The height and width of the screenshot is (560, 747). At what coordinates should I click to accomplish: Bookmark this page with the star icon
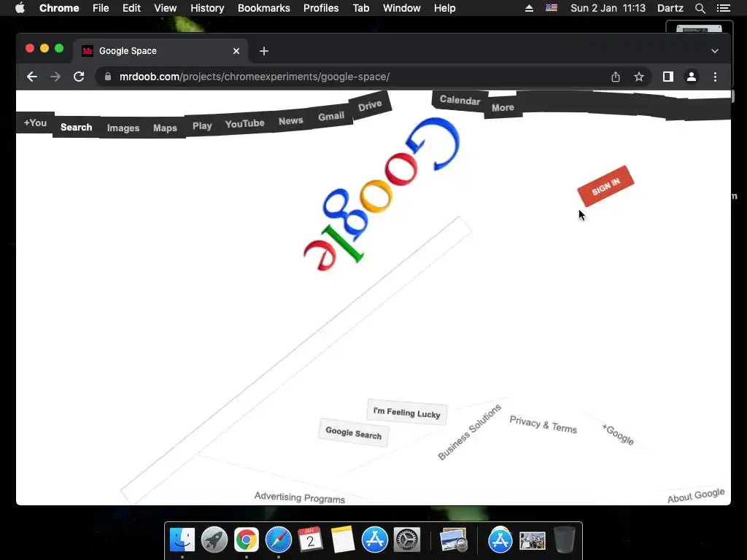(639, 77)
